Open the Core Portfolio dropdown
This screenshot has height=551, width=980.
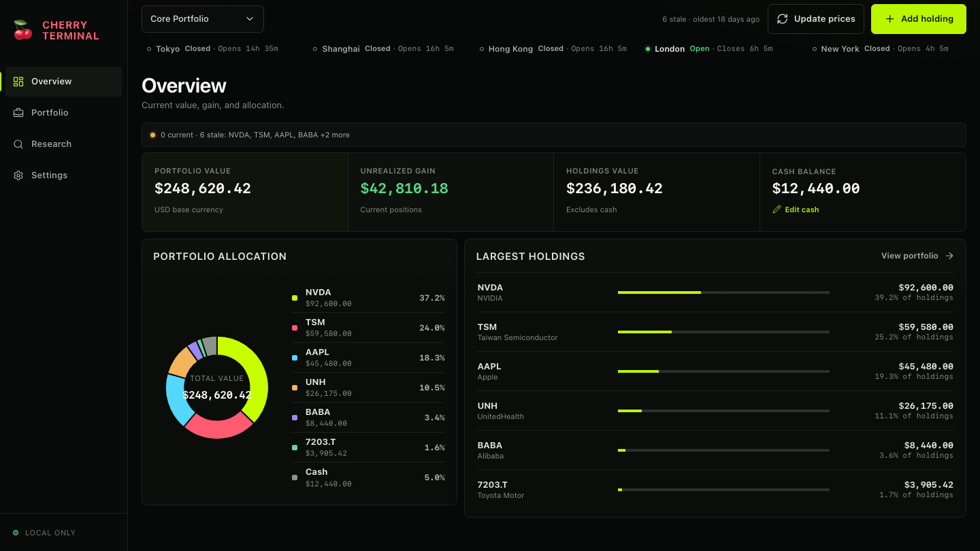click(203, 19)
